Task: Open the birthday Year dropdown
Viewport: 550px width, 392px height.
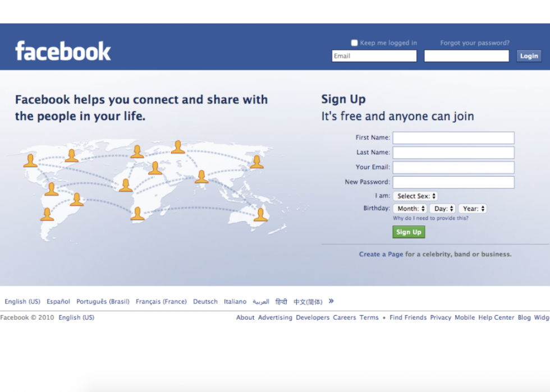Action: tap(473, 209)
